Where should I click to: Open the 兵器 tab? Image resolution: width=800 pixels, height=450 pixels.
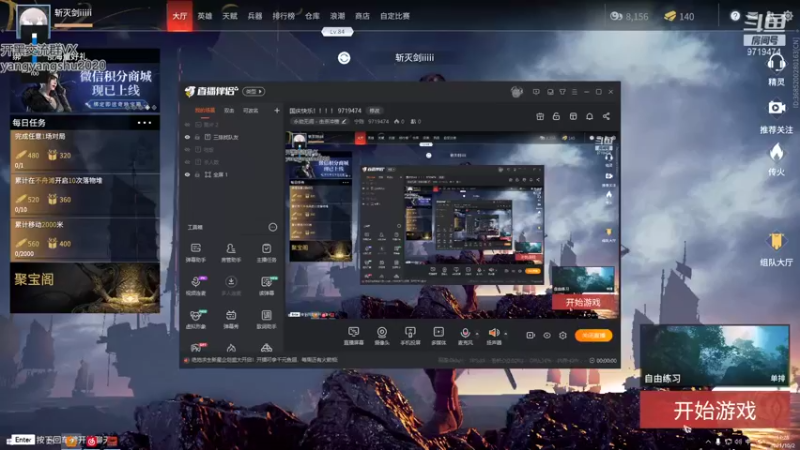coord(255,16)
